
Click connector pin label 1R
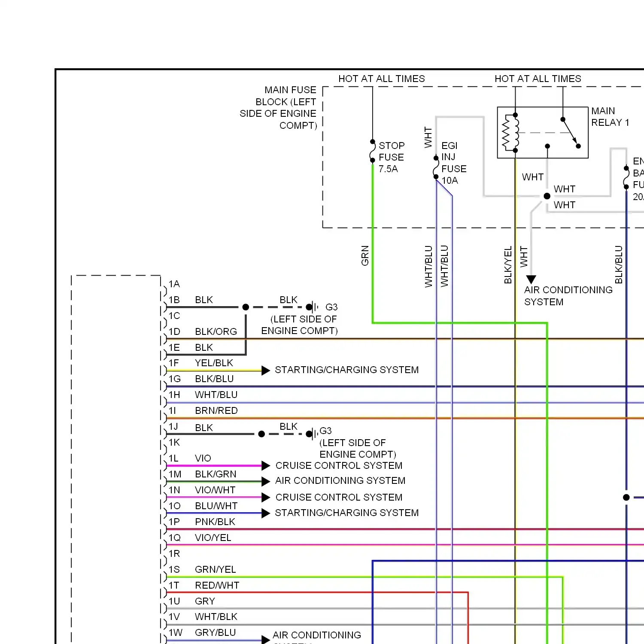[x=174, y=553]
